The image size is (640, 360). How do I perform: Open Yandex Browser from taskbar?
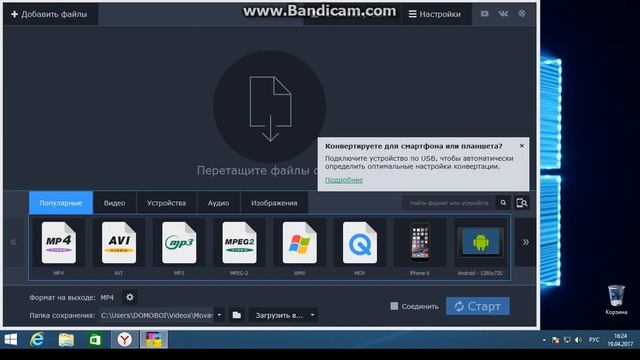pos(124,339)
